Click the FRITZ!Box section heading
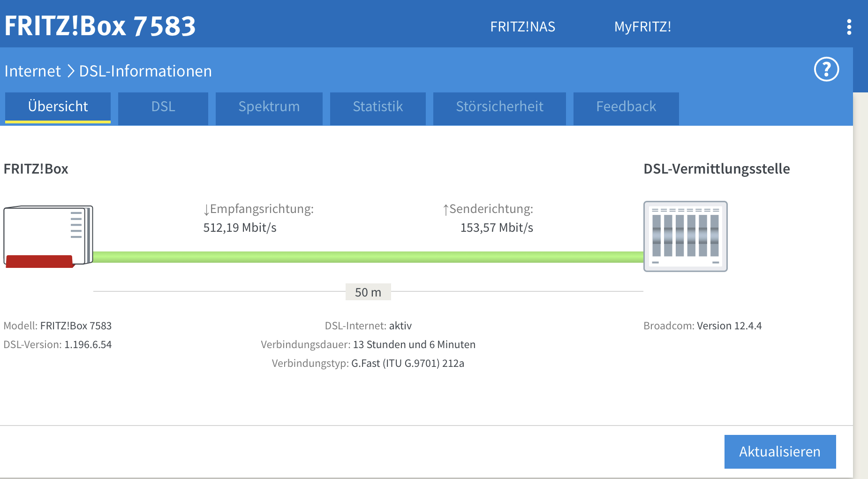 click(x=36, y=169)
